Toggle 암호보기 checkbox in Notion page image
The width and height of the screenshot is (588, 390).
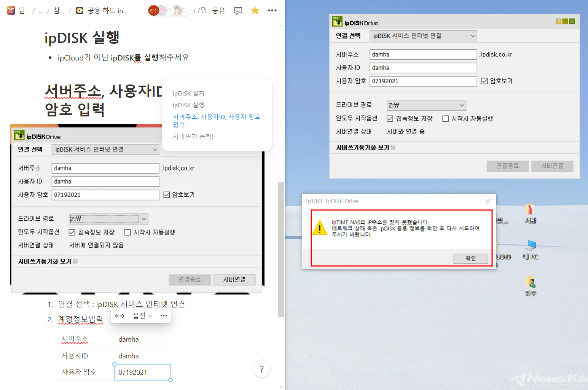tap(167, 195)
